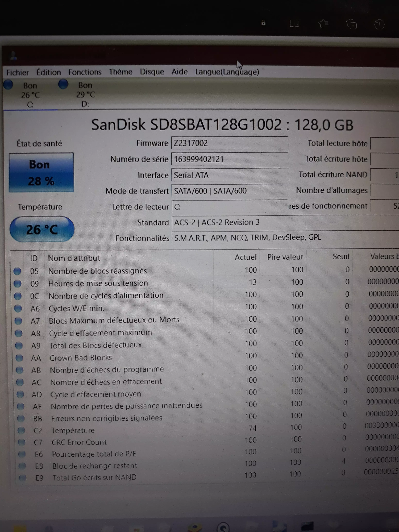Click status dot for attribute 05
This screenshot has width=399, height=532.
pos(17,271)
